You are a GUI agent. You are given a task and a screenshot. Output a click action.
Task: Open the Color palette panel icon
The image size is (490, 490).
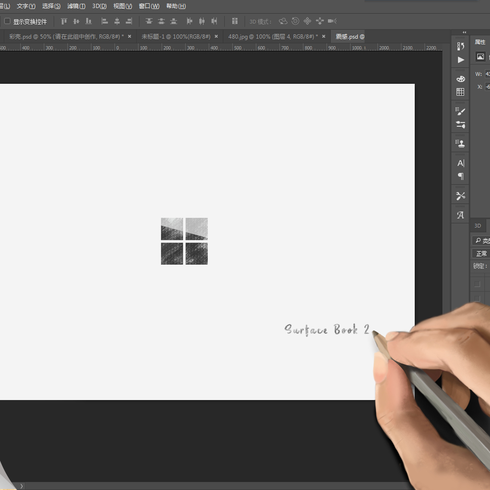[x=460, y=79]
